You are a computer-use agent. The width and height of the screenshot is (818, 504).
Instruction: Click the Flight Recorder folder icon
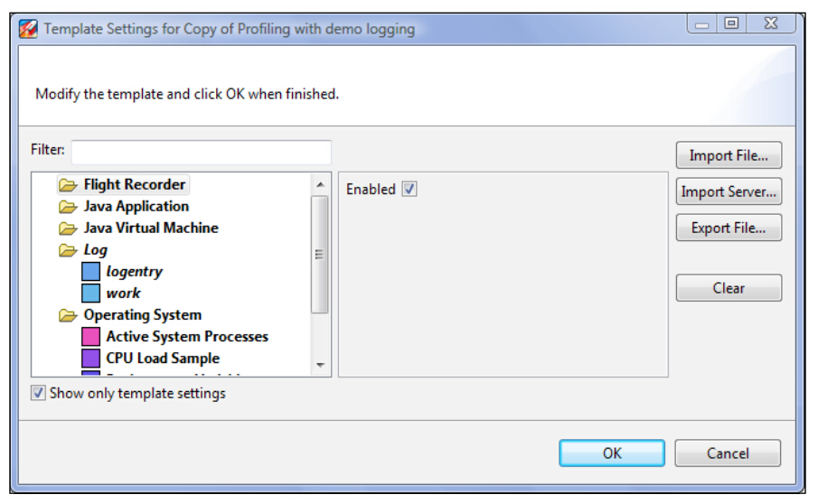(68, 185)
